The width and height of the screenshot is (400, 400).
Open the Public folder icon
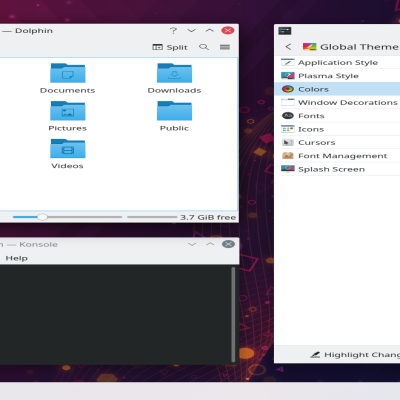174,111
